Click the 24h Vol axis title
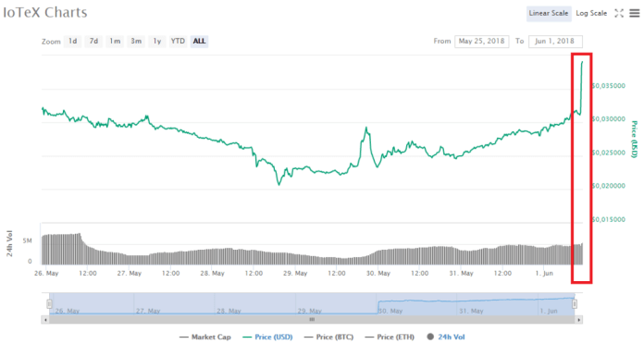 [9, 243]
